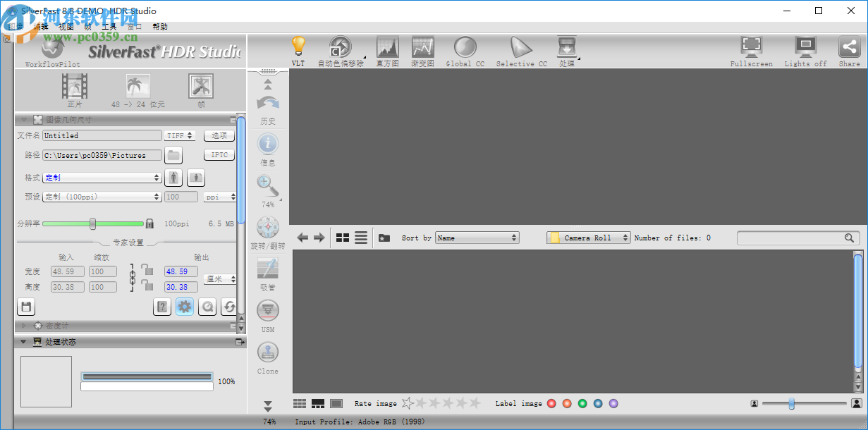The height and width of the screenshot is (430, 868).
Task: Select the magnifier zoom tool
Action: (268, 186)
